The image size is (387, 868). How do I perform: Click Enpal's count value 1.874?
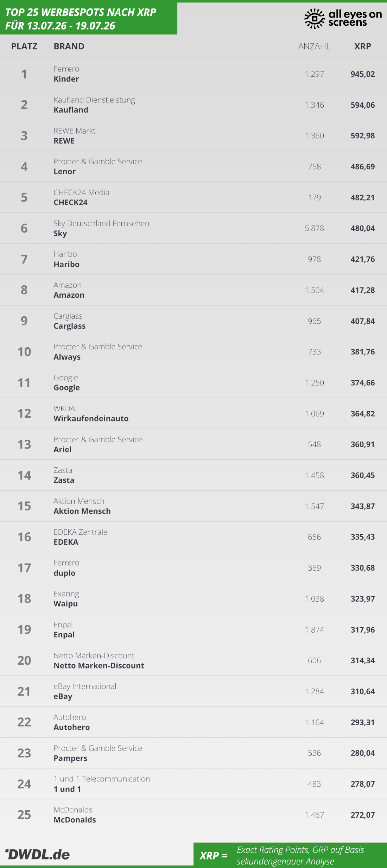[314, 630]
